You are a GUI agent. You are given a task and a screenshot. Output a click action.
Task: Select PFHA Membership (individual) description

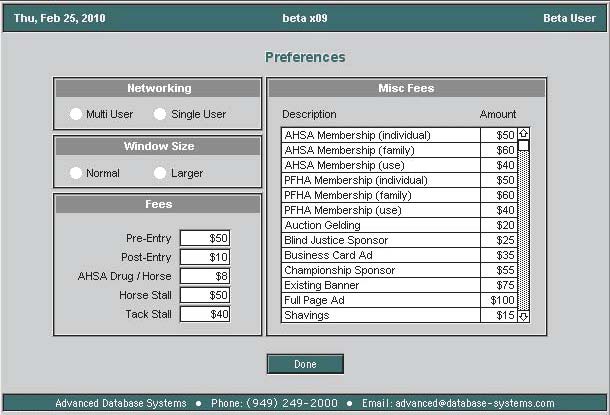(381, 180)
